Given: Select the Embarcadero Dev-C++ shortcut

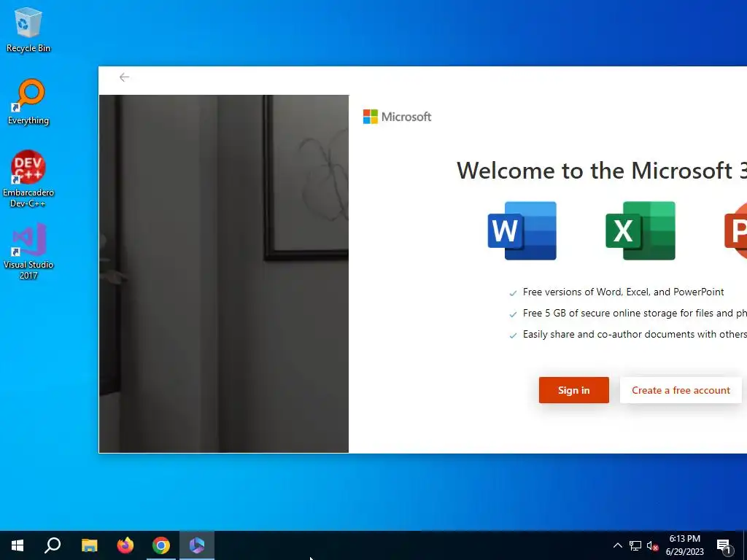Looking at the screenshot, I should (28, 179).
